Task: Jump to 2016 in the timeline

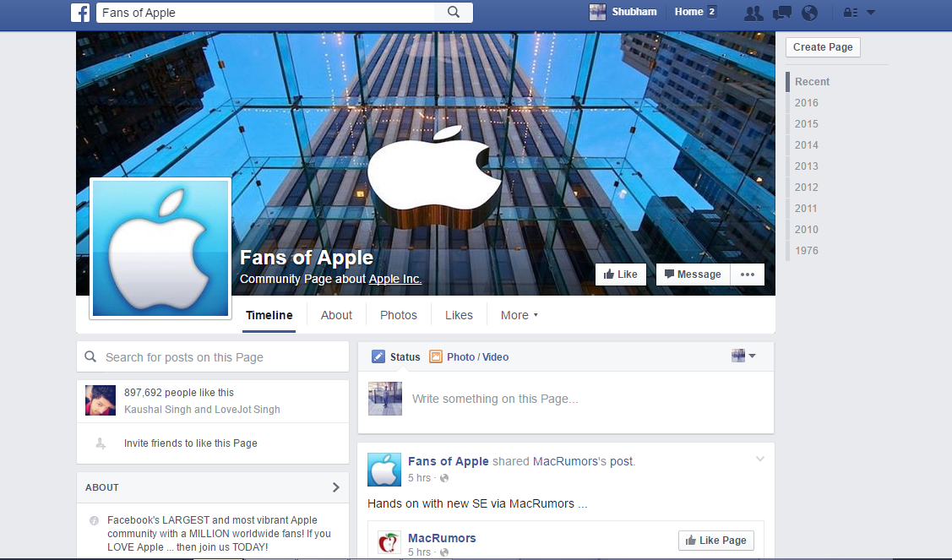Action: click(x=806, y=103)
